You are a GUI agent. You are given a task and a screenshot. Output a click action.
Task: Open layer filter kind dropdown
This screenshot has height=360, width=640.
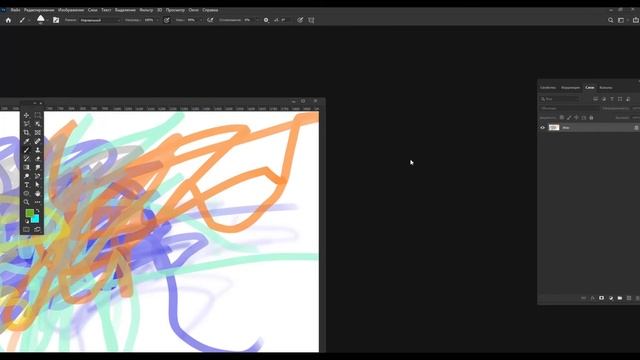click(560, 99)
